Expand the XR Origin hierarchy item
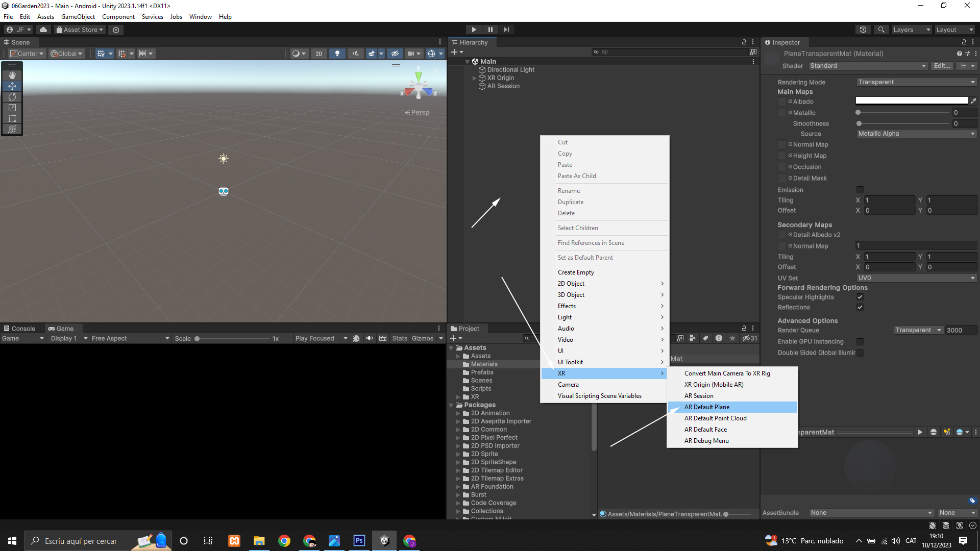The height and width of the screenshot is (551, 980). [474, 78]
